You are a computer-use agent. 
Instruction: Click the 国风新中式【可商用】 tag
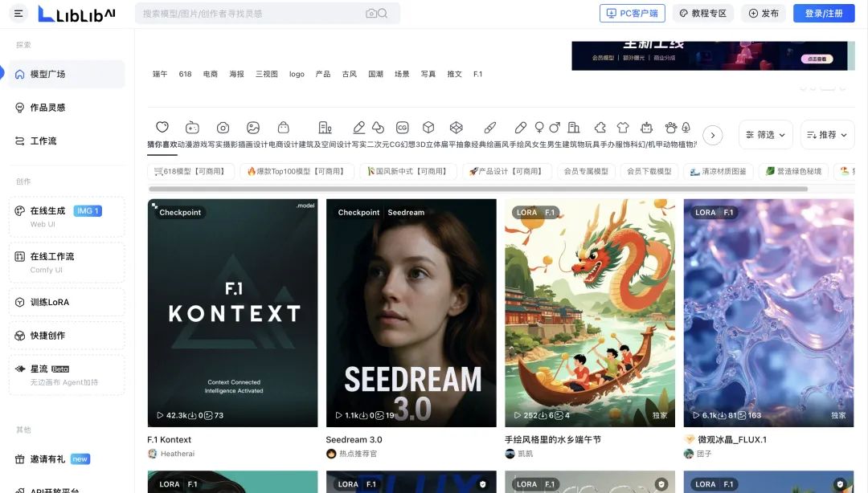click(408, 172)
